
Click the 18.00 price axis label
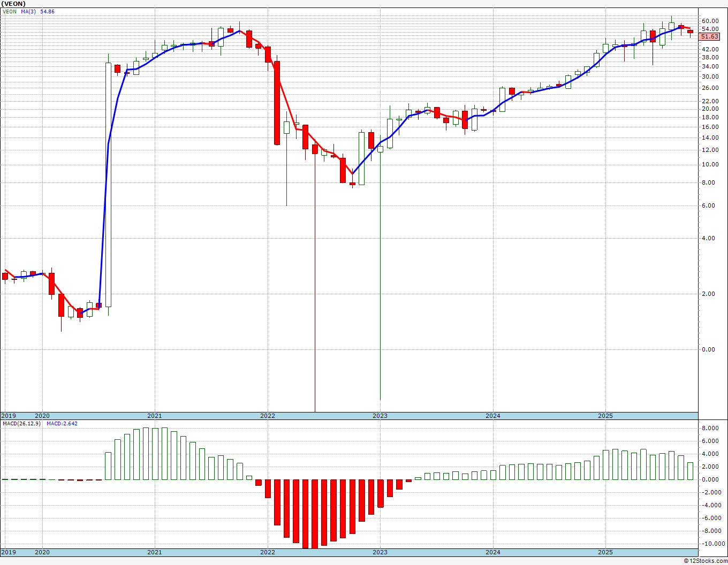point(710,117)
